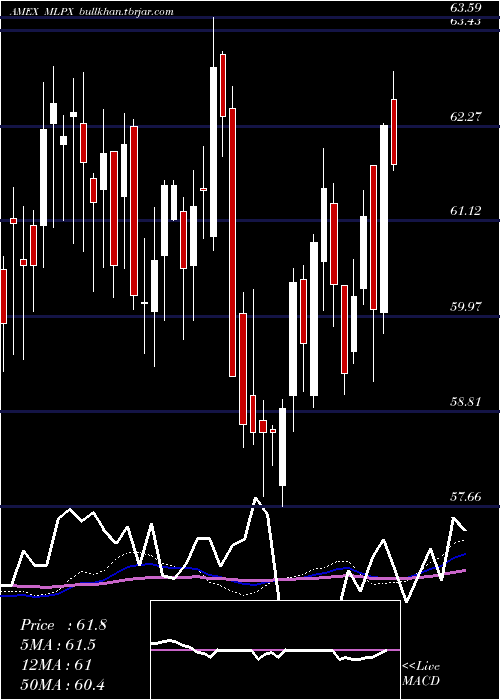Click the bullkhan.tbrjar.com source label
This screenshot has height=700, width=500.
(x=126, y=11)
